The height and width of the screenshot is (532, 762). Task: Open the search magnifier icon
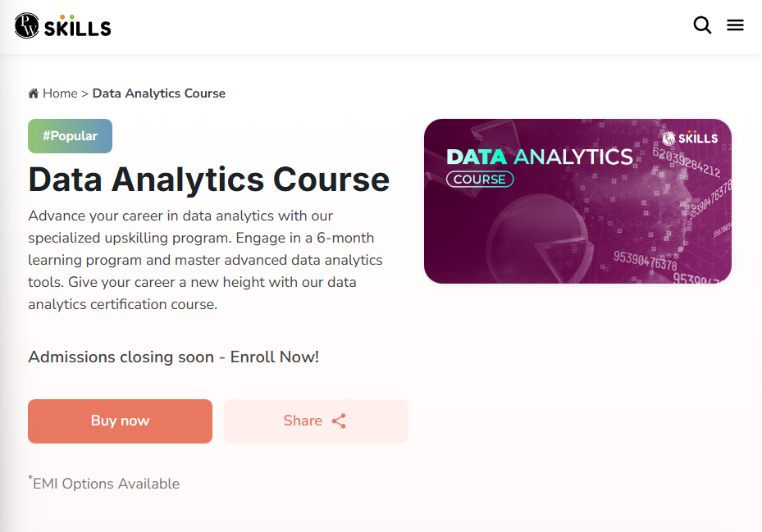pyautogui.click(x=702, y=25)
